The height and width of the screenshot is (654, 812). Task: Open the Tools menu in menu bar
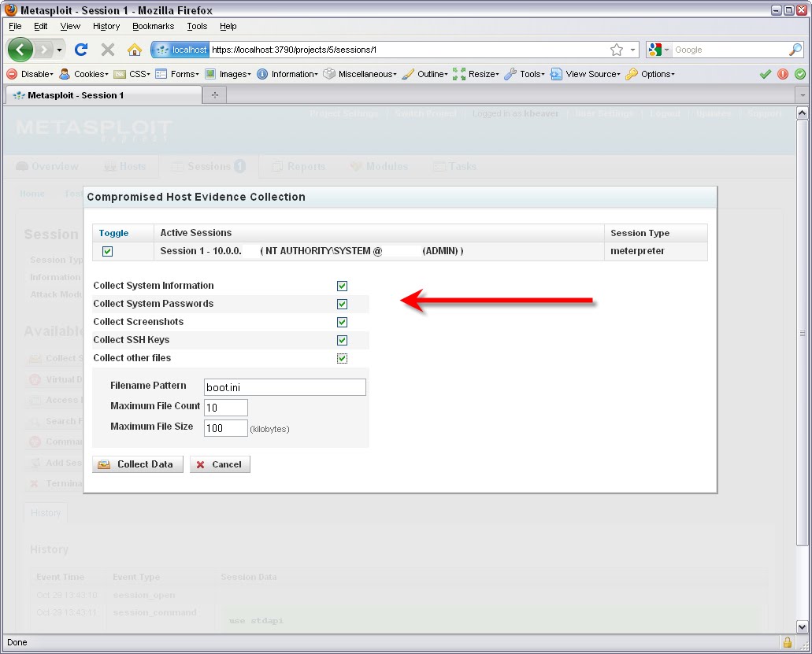point(197,27)
